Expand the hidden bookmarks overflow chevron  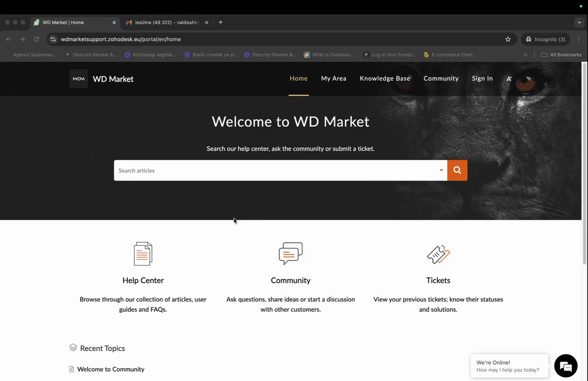[525, 55]
